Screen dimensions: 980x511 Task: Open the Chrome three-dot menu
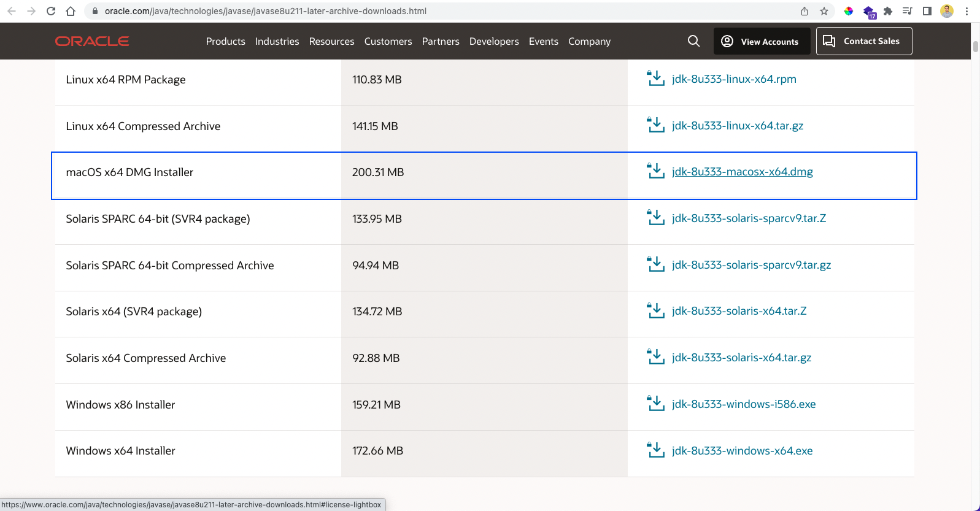point(966,11)
